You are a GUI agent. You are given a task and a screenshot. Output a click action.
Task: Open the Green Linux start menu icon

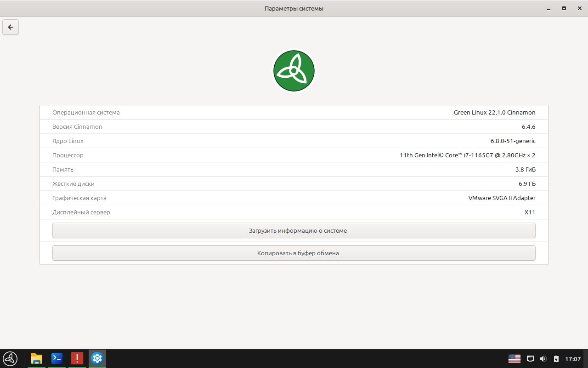tap(10, 358)
